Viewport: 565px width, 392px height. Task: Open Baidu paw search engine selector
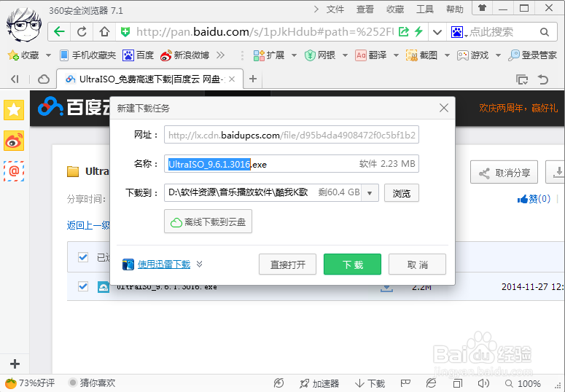pyautogui.click(x=458, y=32)
